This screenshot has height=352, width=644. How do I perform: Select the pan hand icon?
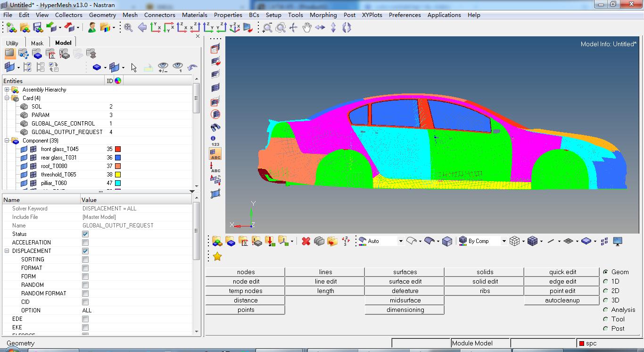pos(307,28)
